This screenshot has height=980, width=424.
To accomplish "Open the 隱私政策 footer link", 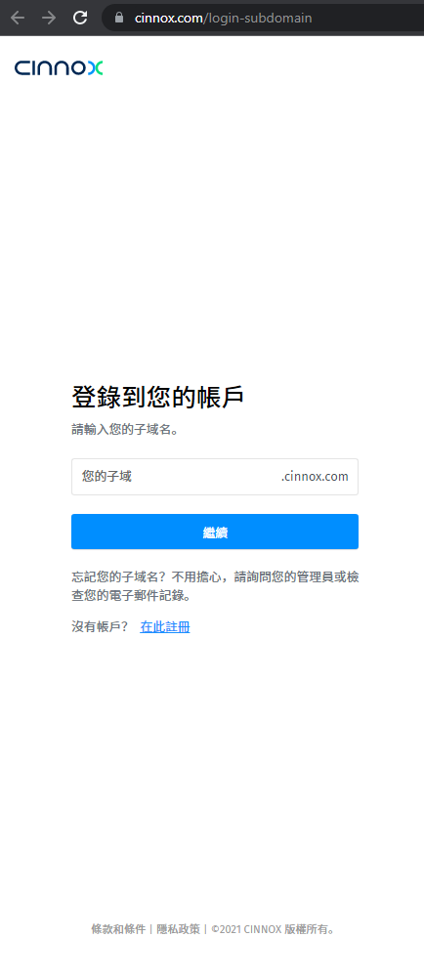I will tap(178, 929).
